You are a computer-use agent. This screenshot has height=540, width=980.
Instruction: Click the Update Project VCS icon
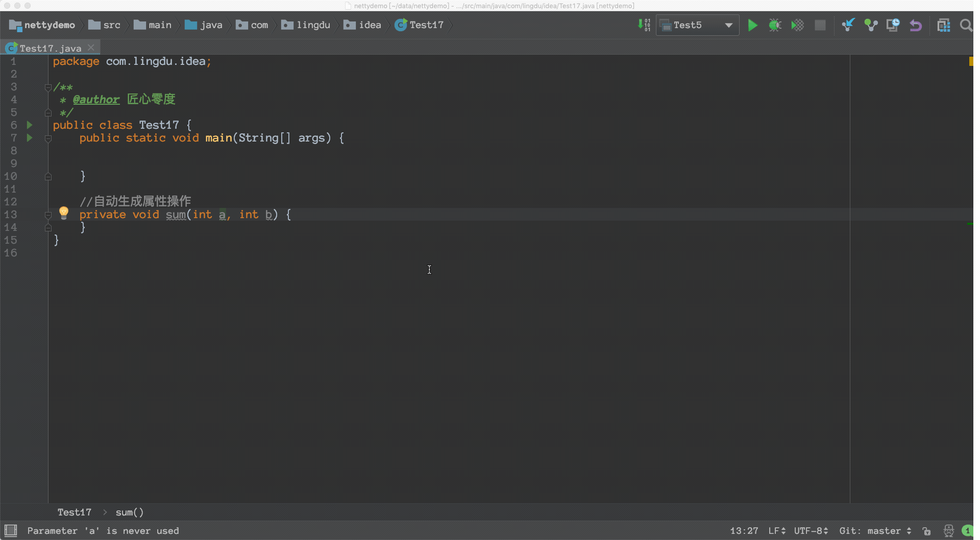pyautogui.click(x=848, y=25)
